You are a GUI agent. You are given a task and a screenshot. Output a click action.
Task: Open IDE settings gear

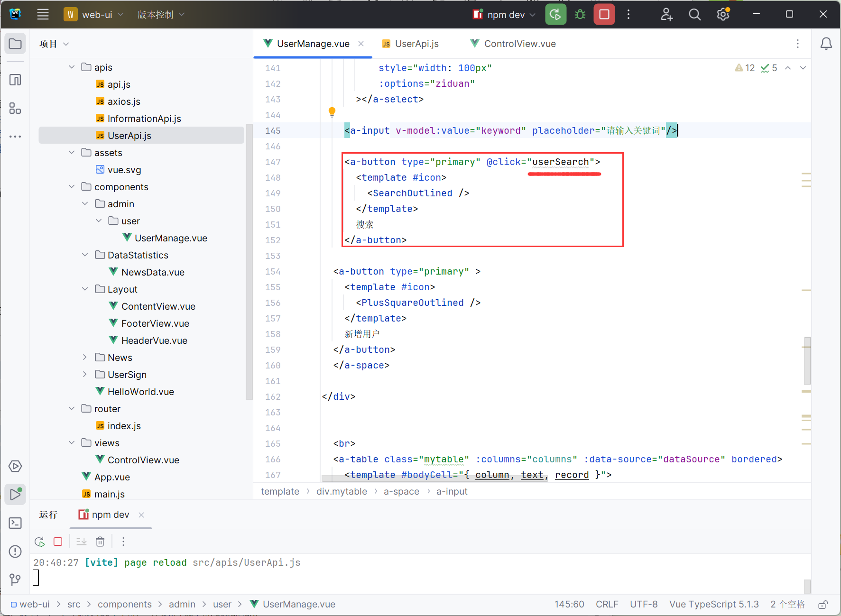723,15
